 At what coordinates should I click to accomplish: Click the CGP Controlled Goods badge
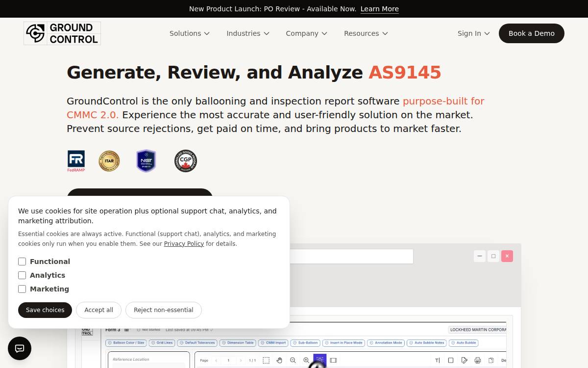(x=186, y=161)
